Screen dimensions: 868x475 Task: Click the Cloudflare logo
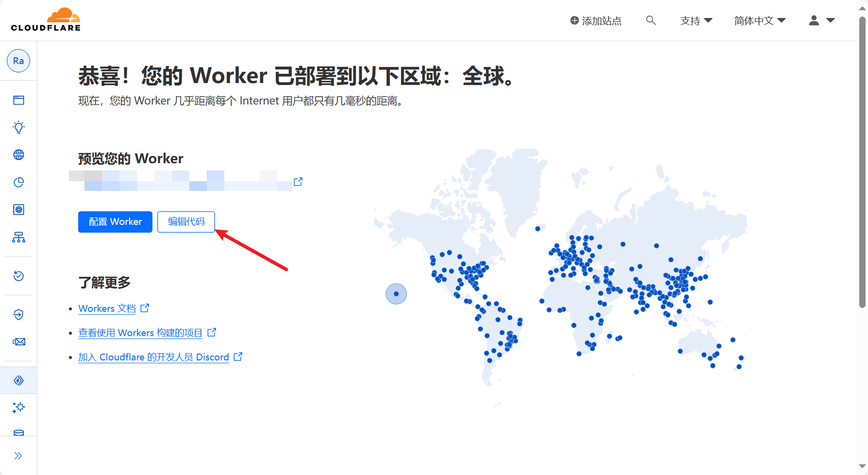click(46, 20)
